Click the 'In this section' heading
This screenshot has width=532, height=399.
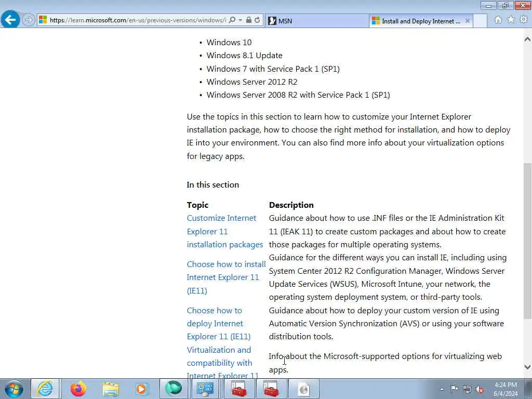212,185
